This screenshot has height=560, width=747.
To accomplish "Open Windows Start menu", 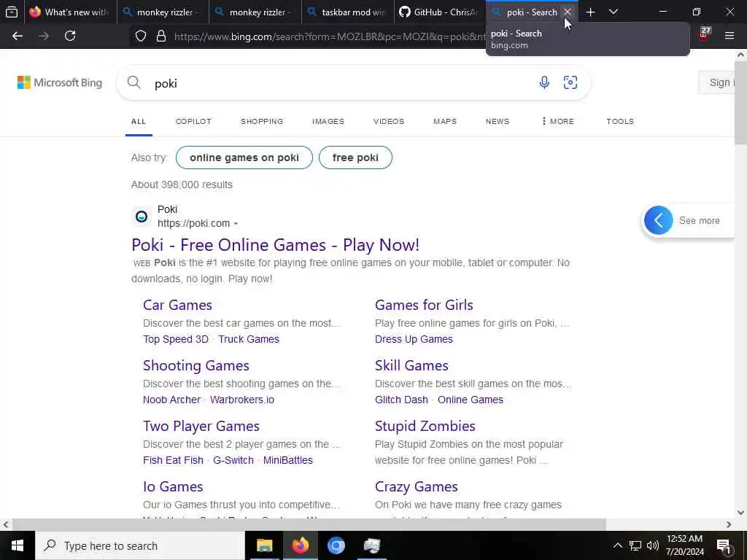I will (x=18, y=545).
